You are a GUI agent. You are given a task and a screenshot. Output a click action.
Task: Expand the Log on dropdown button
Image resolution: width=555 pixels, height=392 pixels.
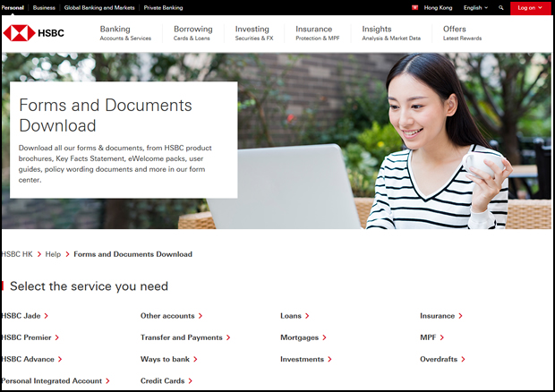click(530, 7)
